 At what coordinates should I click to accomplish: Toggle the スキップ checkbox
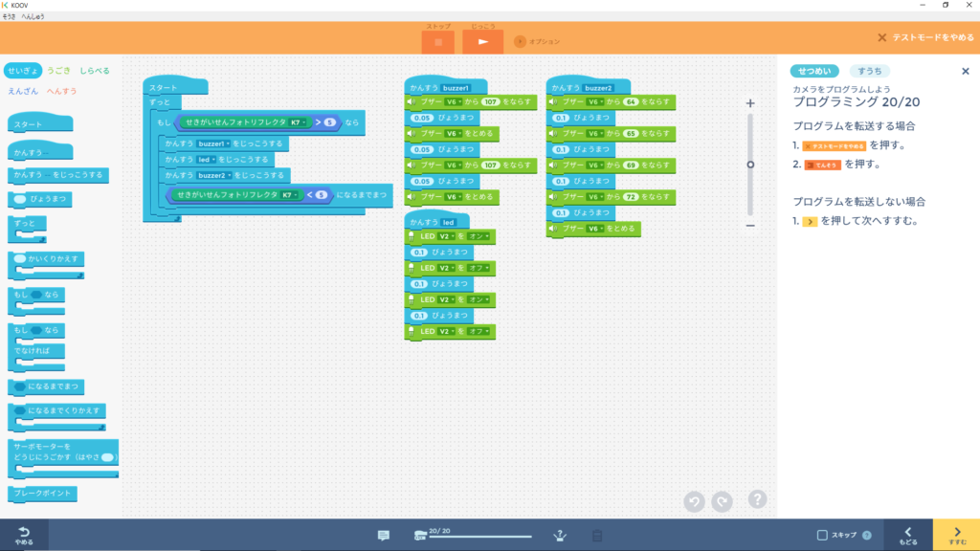click(822, 536)
